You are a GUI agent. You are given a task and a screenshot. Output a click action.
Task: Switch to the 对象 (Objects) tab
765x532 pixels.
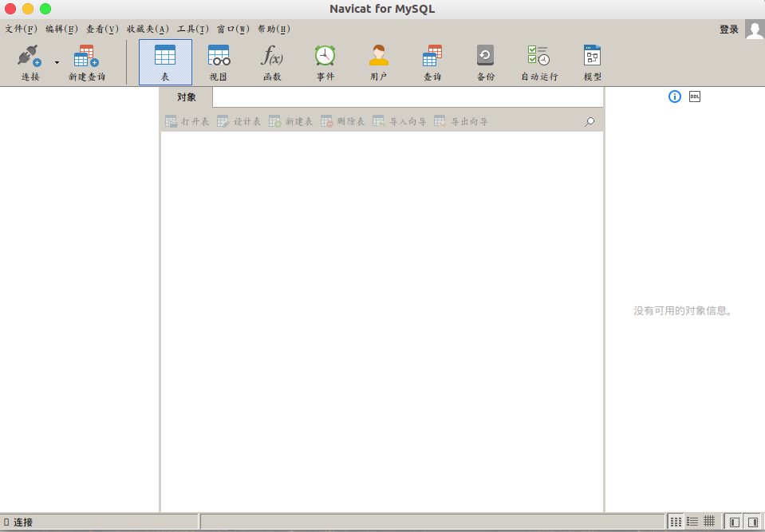click(x=187, y=97)
